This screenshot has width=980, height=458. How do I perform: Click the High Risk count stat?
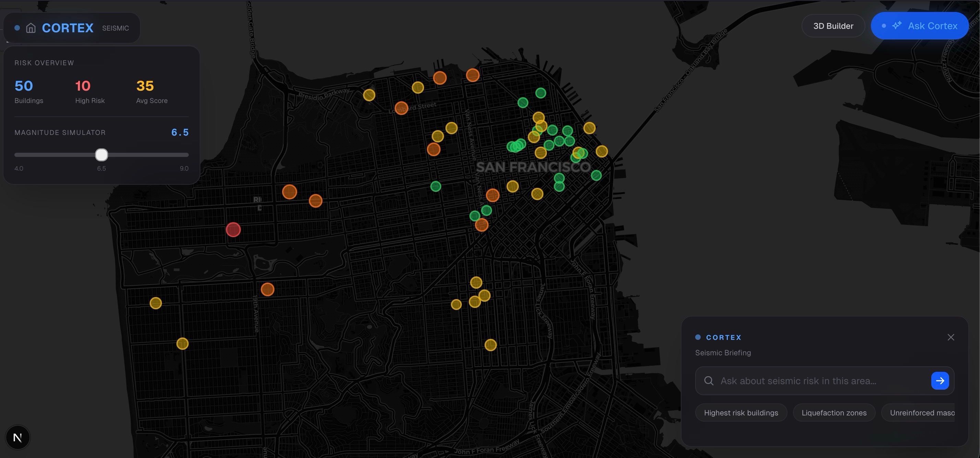point(83,86)
